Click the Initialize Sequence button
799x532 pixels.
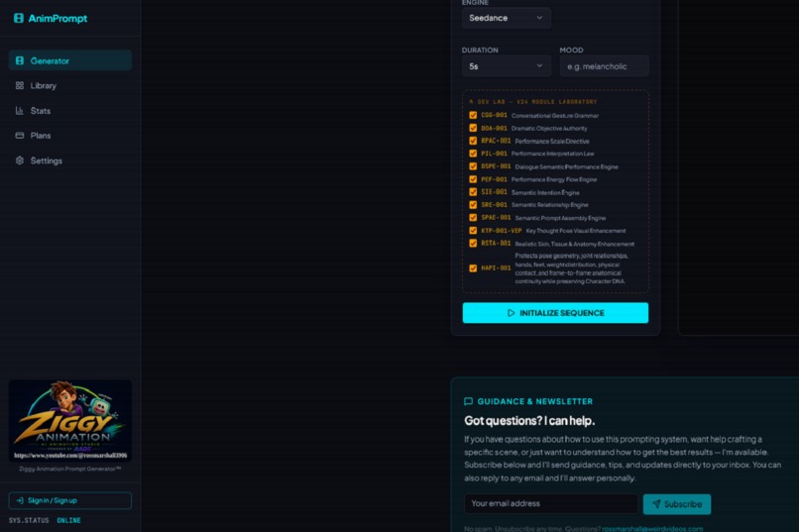coord(555,313)
